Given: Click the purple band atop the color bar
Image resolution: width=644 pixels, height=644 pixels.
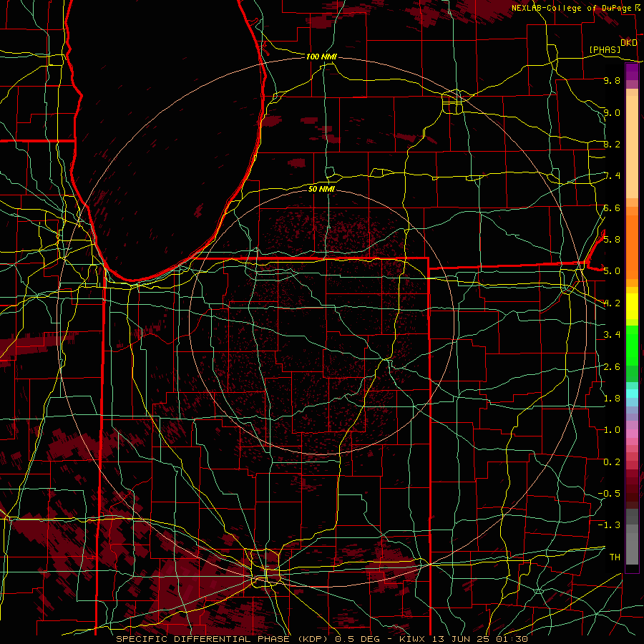Looking at the screenshot, I should pyautogui.click(x=632, y=72).
